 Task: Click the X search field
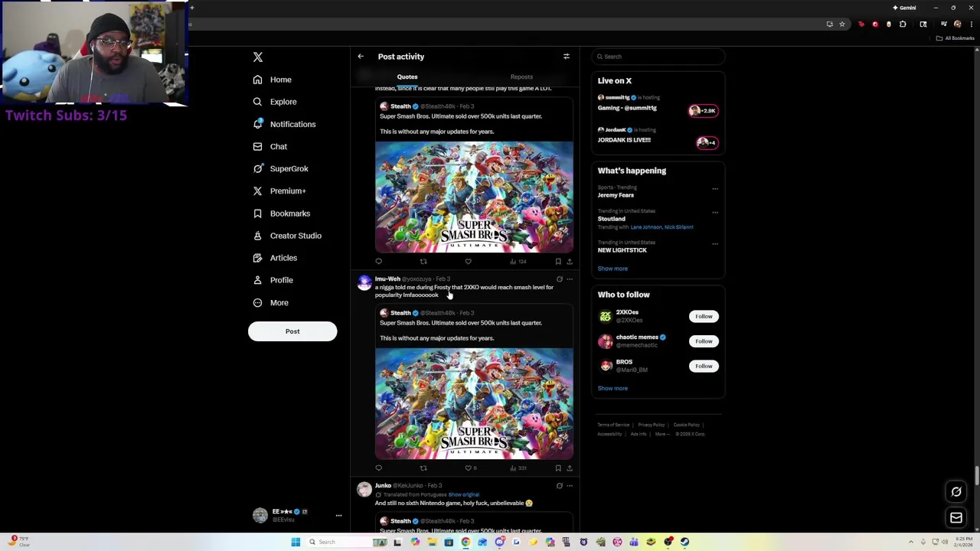[658, 57]
